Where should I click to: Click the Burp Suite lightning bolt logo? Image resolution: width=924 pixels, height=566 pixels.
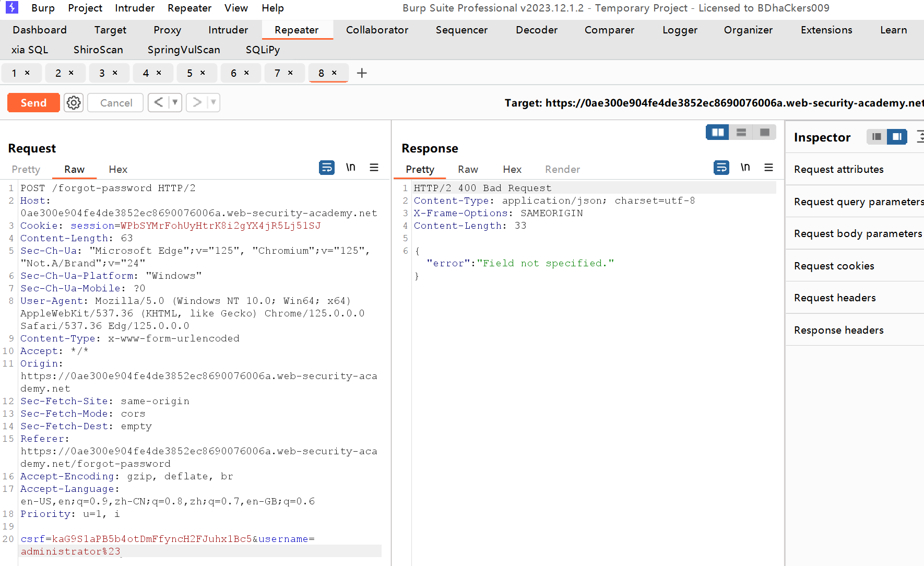point(11,8)
